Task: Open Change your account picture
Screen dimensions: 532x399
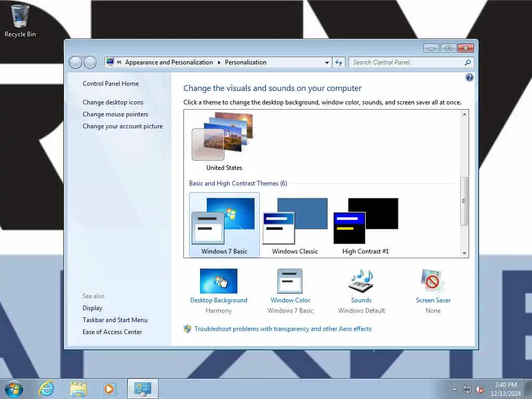Action: pos(123,126)
